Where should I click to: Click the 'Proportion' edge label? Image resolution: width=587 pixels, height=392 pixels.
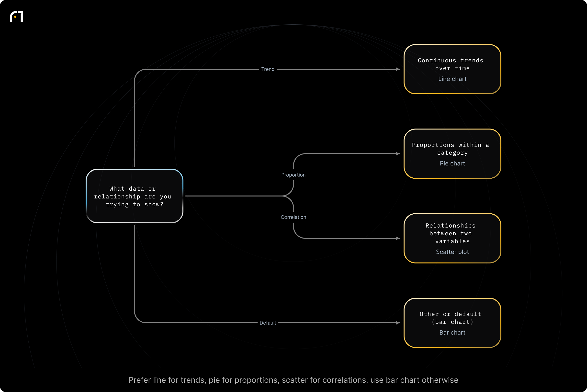[x=293, y=175]
